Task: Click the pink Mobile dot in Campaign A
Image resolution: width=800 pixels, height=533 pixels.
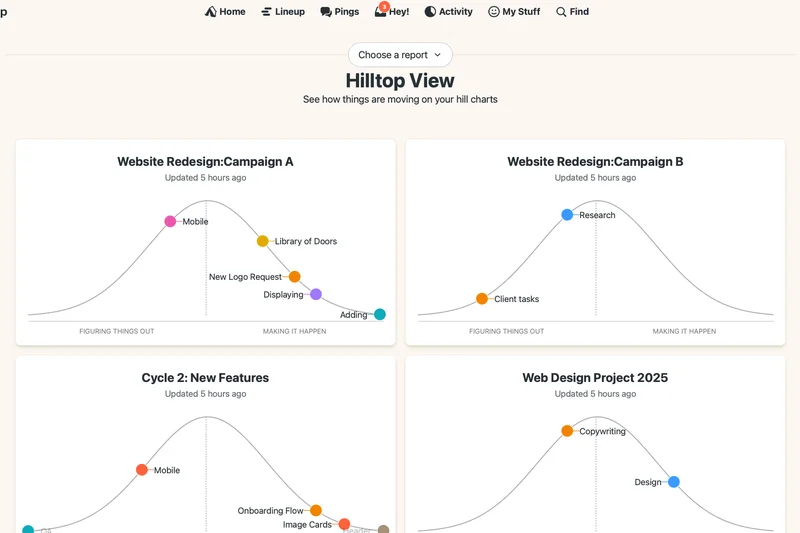Action: 170,221
